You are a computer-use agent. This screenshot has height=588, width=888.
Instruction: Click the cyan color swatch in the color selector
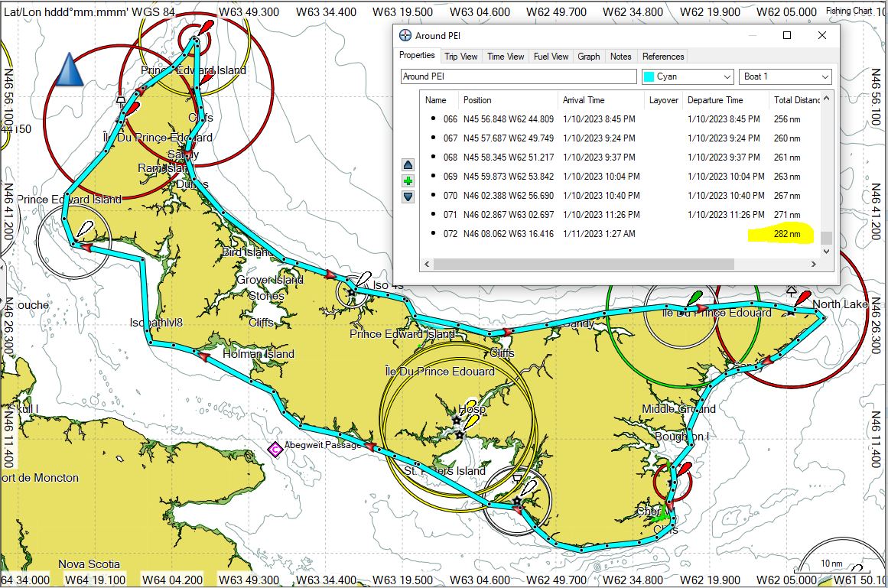point(649,76)
